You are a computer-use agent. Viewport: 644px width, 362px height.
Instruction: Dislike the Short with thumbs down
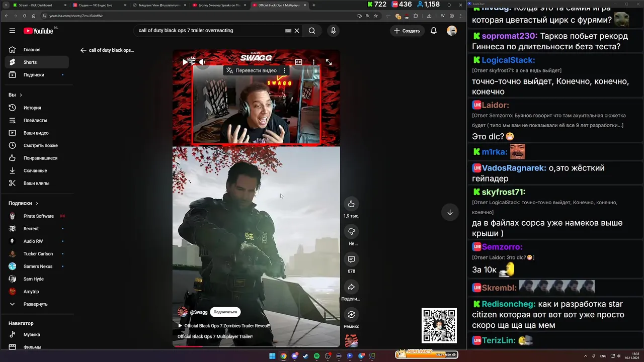coord(351,231)
